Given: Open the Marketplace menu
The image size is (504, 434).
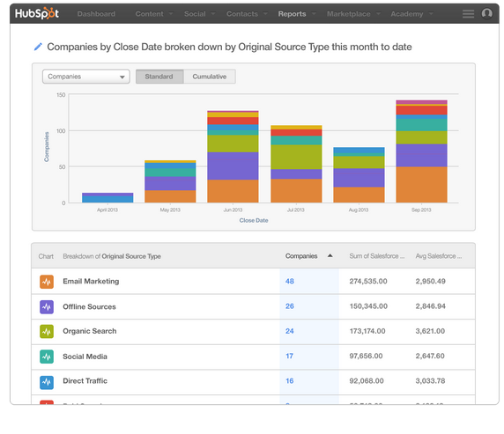Looking at the screenshot, I should point(348,14).
